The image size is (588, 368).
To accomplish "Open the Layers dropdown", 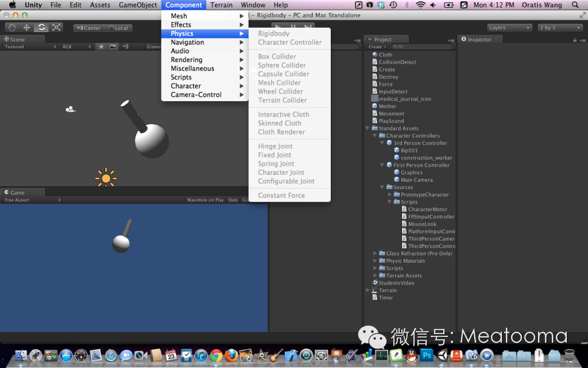I will [x=510, y=28].
